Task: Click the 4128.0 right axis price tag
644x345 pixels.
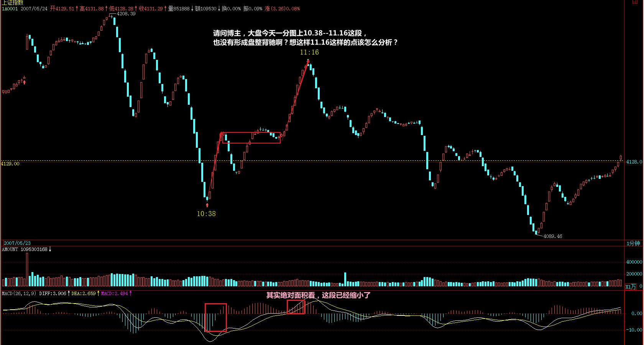Action: (x=634, y=162)
